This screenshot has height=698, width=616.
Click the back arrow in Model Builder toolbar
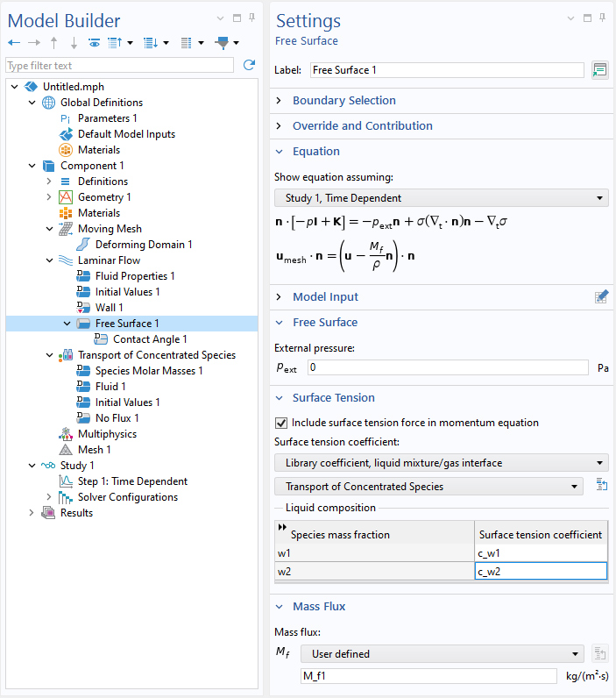14,43
